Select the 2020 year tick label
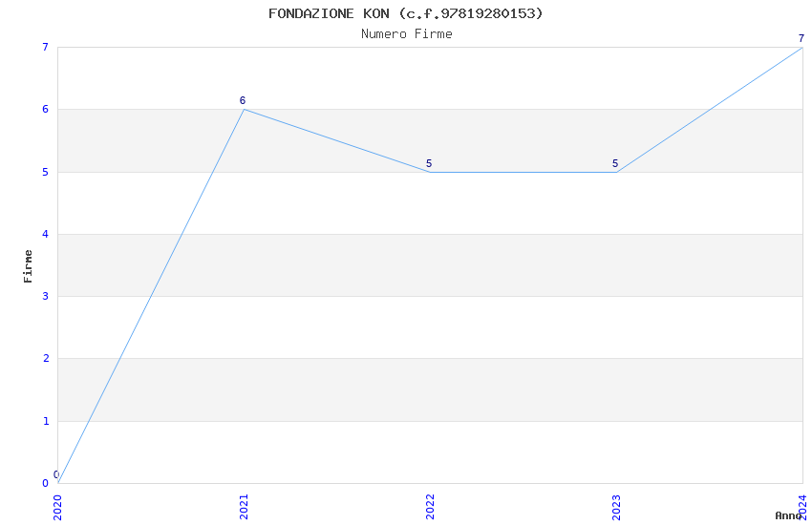 click(57, 506)
